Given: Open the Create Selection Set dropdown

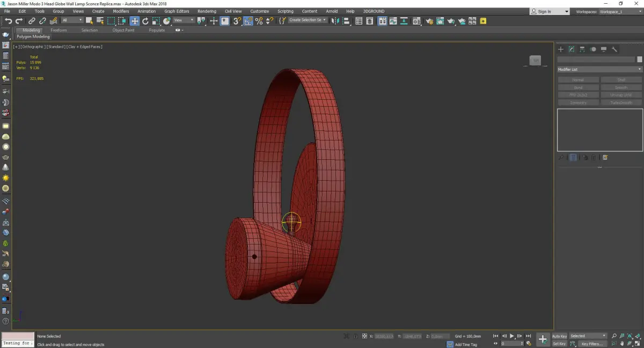Looking at the screenshot, I should pyautogui.click(x=308, y=20).
